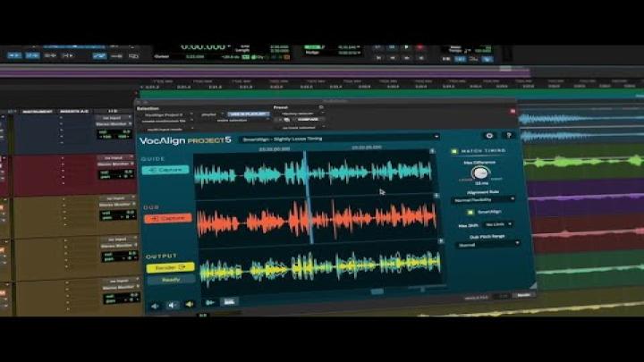The image size is (644, 362).
Task: Click the INSERTS A-E column header
Action: click(74, 112)
